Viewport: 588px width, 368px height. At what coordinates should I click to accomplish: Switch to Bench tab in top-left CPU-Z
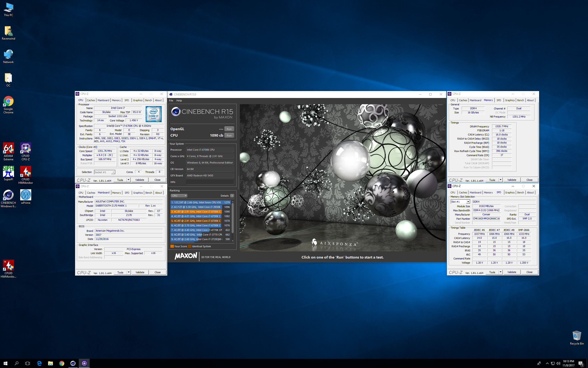[148, 100]
